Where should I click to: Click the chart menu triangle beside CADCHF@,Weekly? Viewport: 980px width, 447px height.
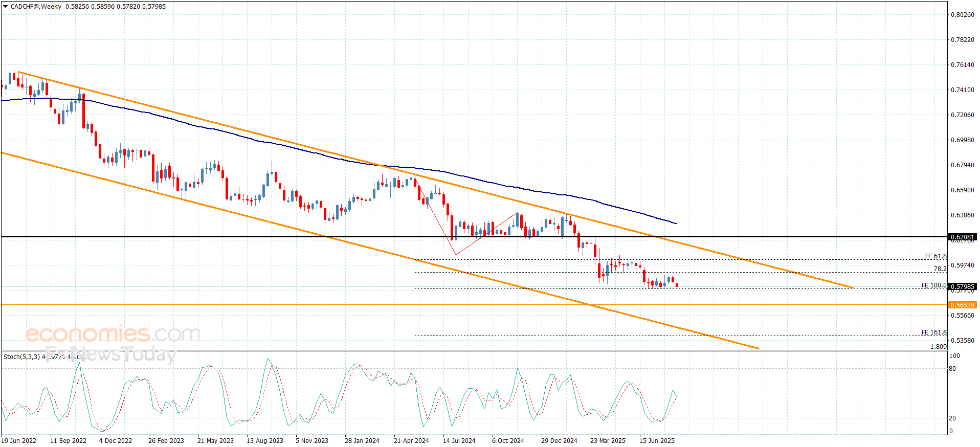[x=6, y=7]
